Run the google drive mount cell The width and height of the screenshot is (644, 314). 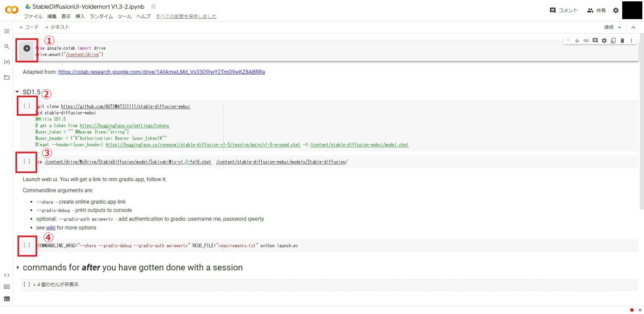pyautogui.click(x=27, y=48)
